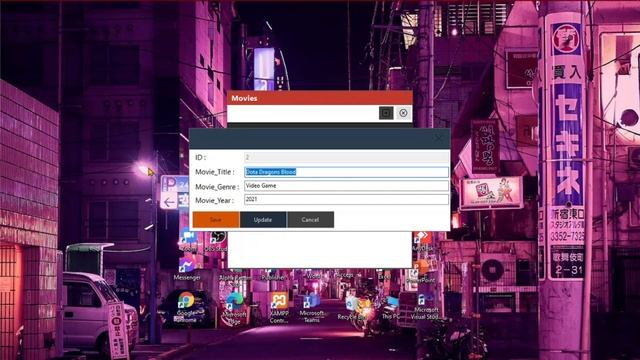Screen dimensions: 640x360
Task: Click the Movies window title bar text
Action: click(244, 98)
